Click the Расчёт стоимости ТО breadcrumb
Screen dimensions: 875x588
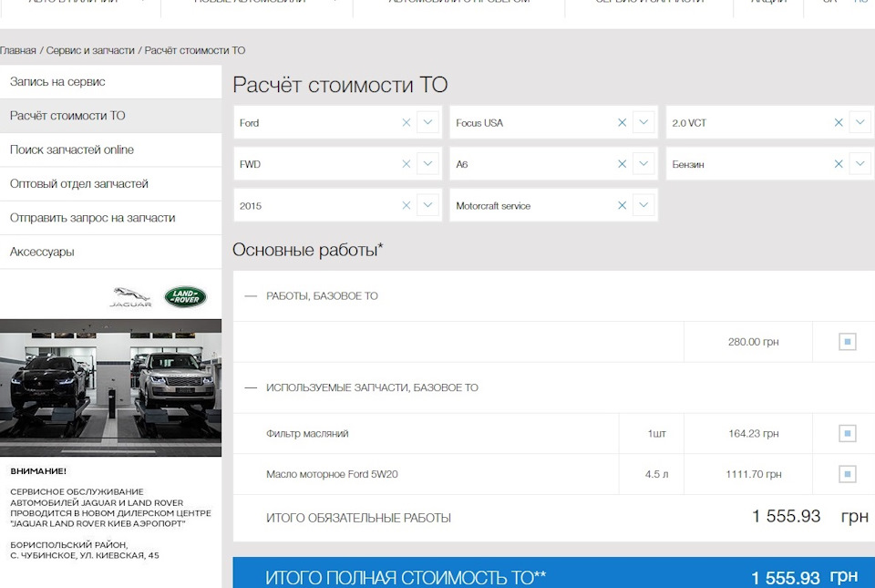pyautogui.click(x=195, y=50)
